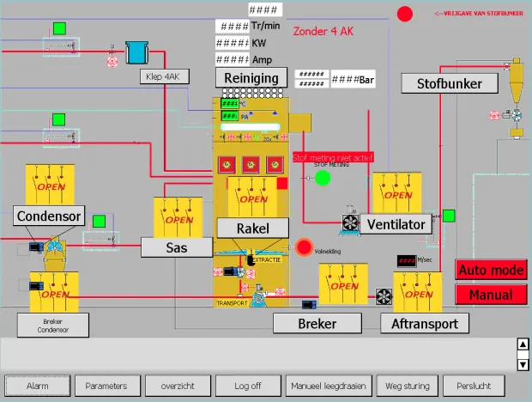Click the M/sec speed display
Image resolution: width=532 pixels, height=402 pixels.
(x=407, y=261)
